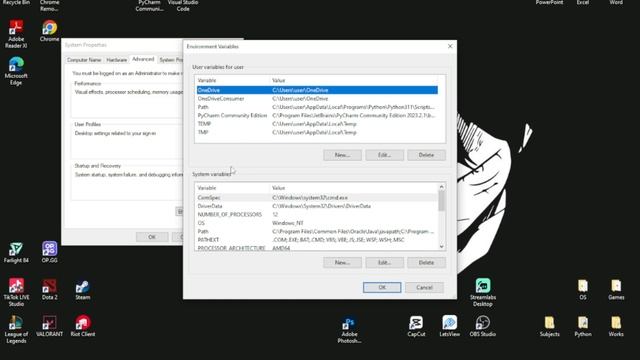Select the PATHEXT system variable

tap(317, 240)
